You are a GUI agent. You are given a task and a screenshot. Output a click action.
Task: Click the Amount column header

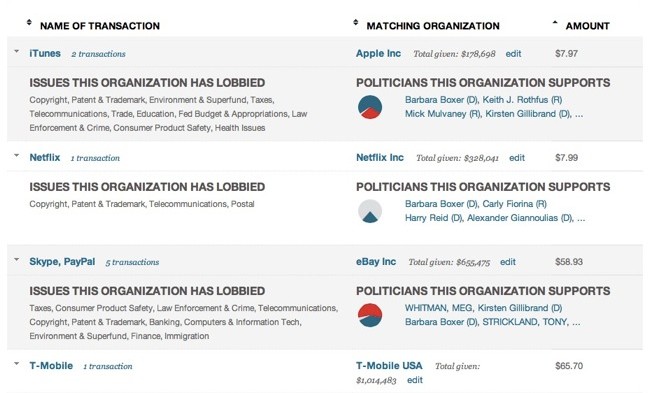coord(587,26)
